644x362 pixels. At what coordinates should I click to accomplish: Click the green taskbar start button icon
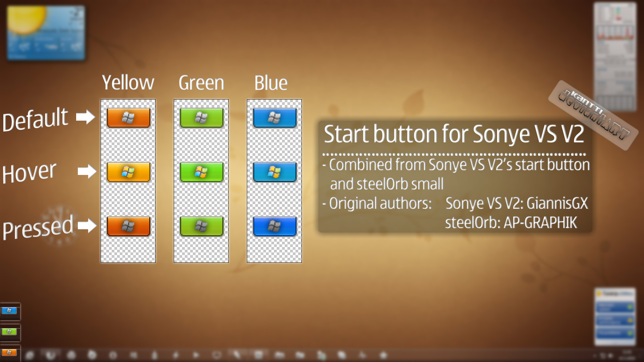(x=10, y=331)
